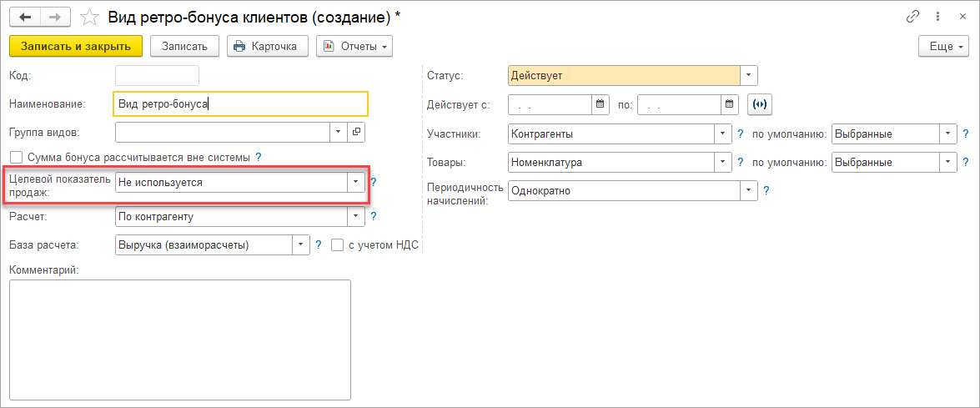
Task: Add form to favorites with star icon
Action: tap(88, 17)
